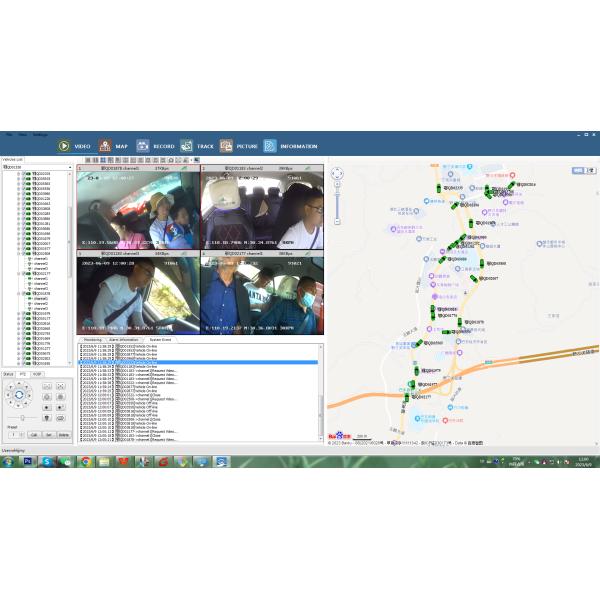Open the Settings menu
The image size is (600, 600).
[40, 133]
